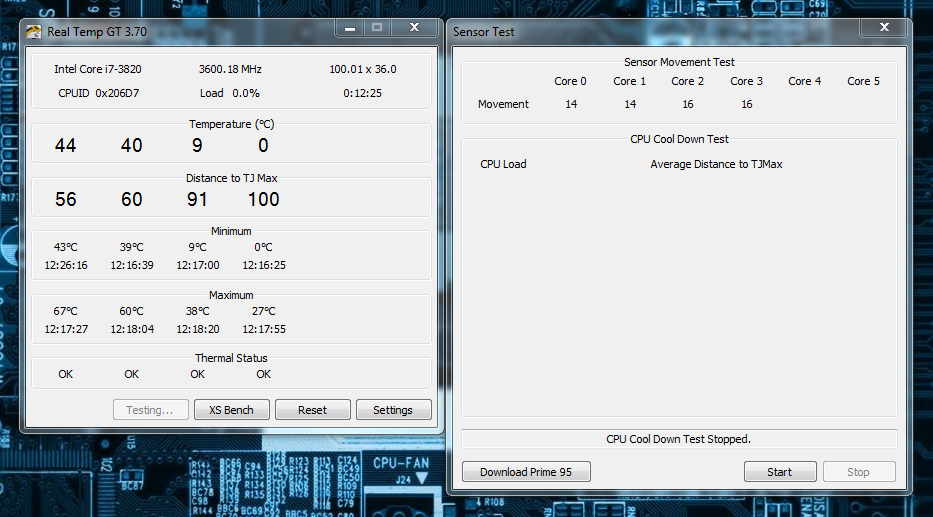Click Average Distance to TJMax label

[x=716, y=164]
